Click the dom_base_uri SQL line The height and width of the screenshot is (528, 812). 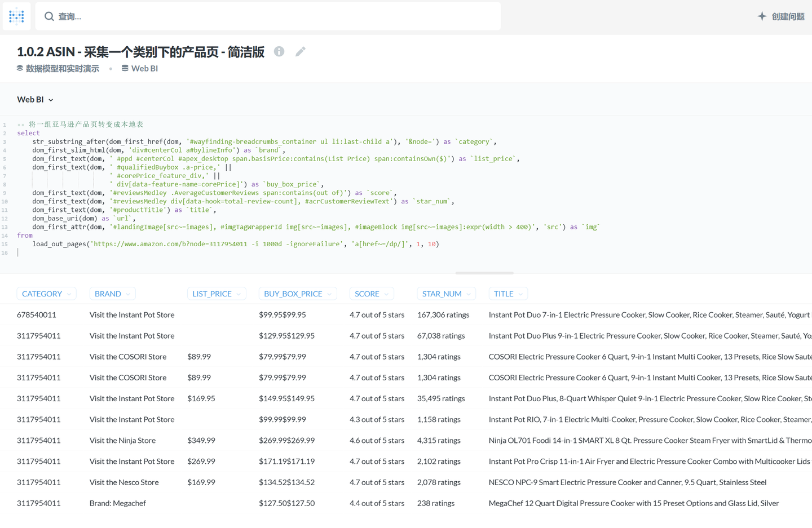point(84,218)
